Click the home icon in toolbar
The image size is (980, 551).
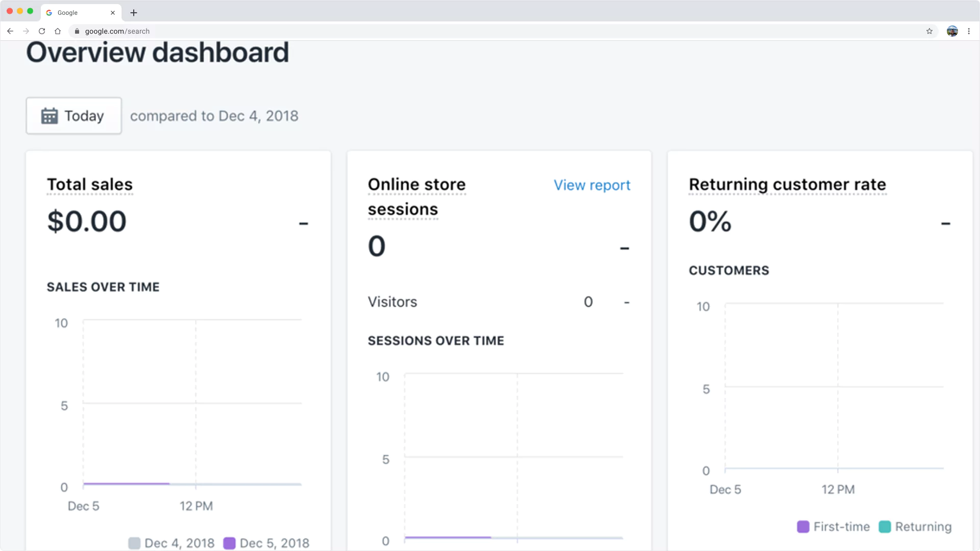pyautogui.click(x=58, y=31)
